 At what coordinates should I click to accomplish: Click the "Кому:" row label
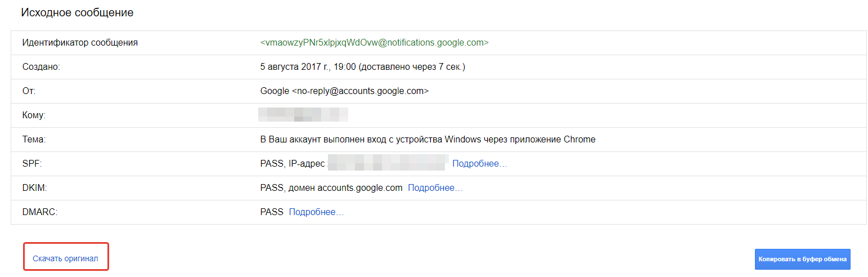point(34,115)
